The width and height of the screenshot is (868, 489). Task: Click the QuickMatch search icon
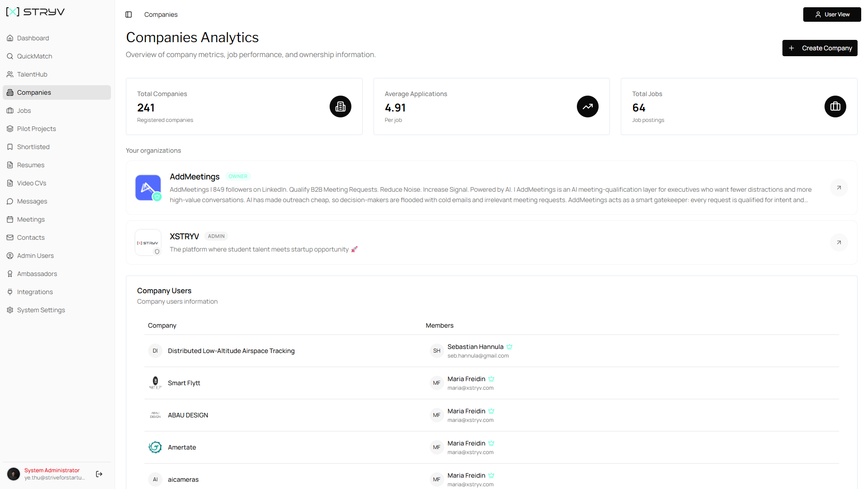[x=10, y=56]
